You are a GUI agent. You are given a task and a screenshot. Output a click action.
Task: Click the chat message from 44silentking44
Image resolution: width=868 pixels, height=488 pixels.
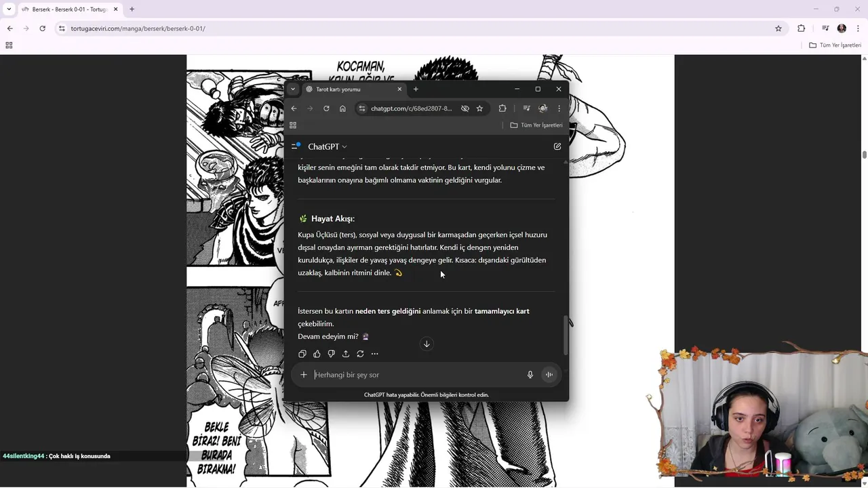pos(56,456)
